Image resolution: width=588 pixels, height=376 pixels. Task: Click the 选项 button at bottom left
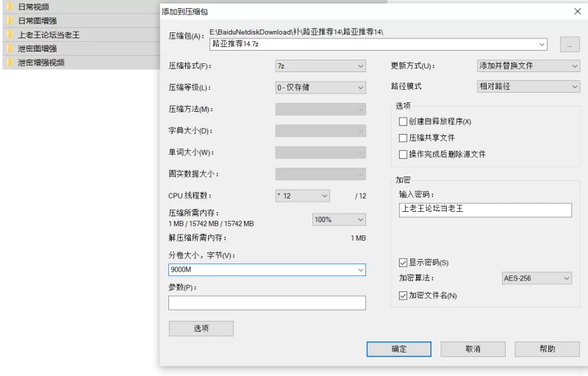(201, 328)
